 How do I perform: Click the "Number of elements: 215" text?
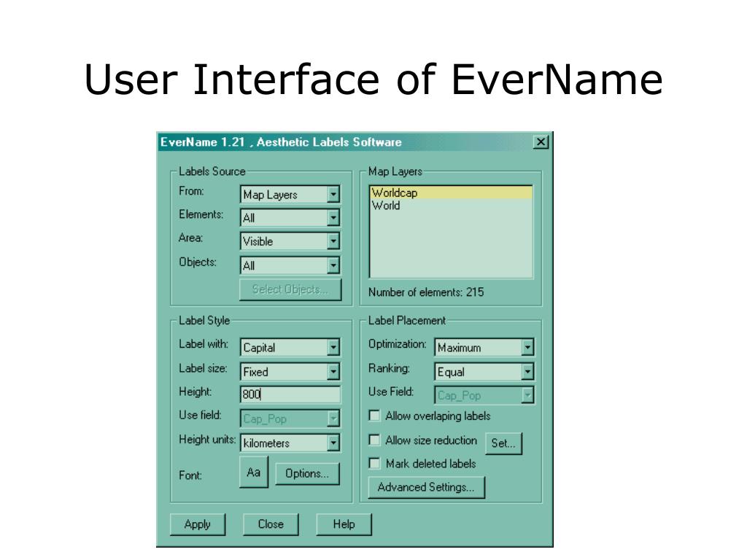(426, 292)
